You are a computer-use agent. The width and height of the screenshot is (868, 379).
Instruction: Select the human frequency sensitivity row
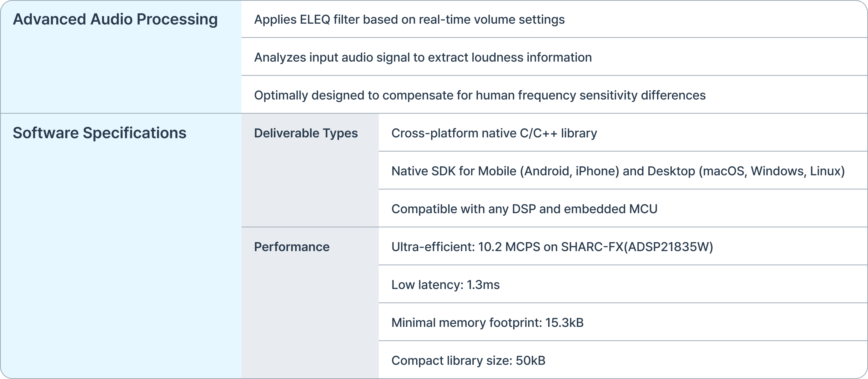480,96
